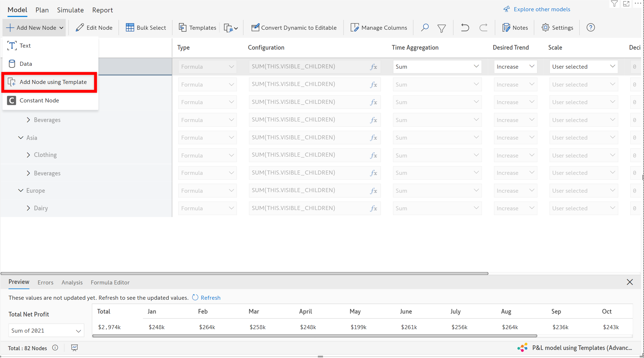Screen dimensions: 644x358
Task: Select Add Node using Template menu option
Action: pos(53,82)
